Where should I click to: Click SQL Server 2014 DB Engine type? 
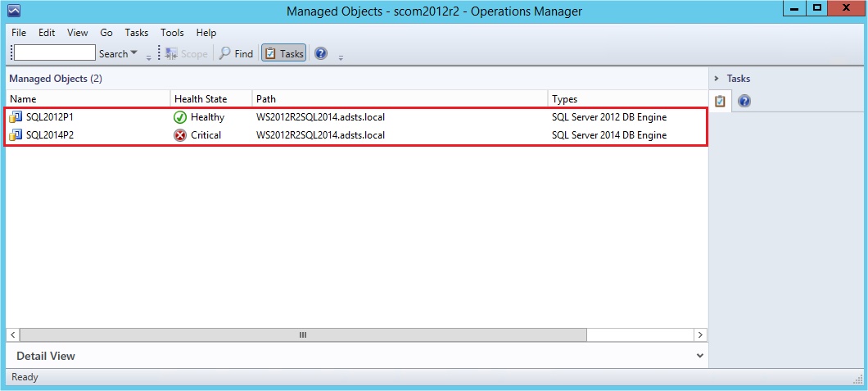609,135
